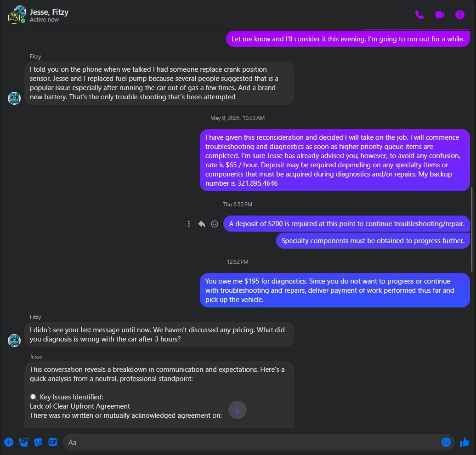Open conversation information panel
476x455 pixels.
pos(459,15)
